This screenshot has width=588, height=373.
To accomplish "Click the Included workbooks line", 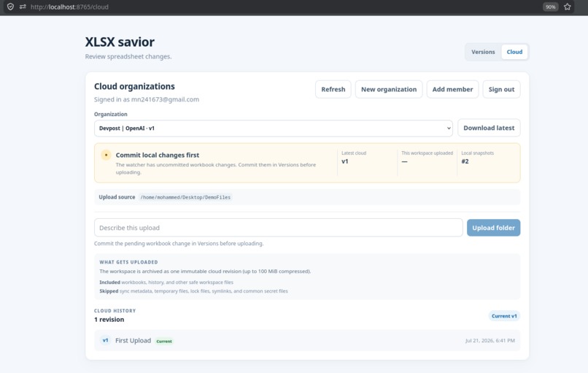I will [166, 282].
